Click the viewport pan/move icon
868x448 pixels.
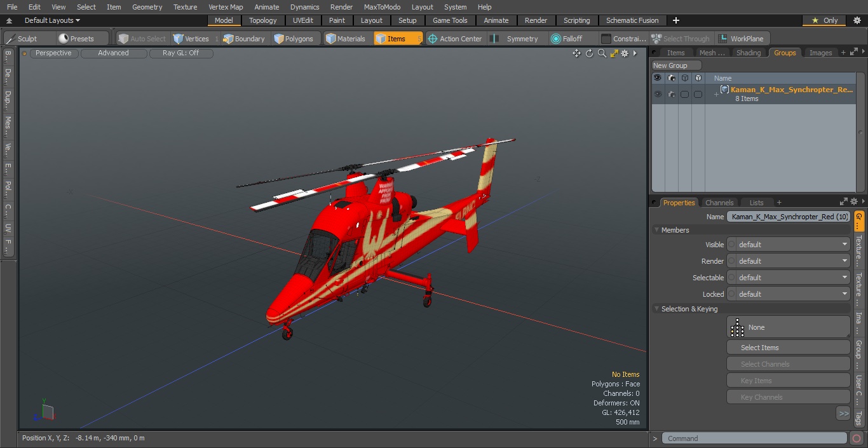click(x=576, y=53)
